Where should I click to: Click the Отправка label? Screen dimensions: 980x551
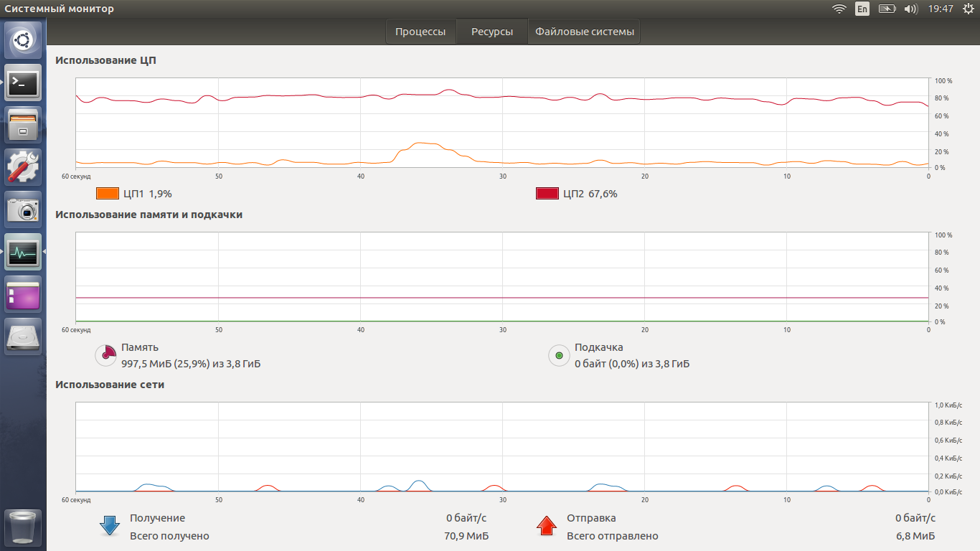(591, 518)
